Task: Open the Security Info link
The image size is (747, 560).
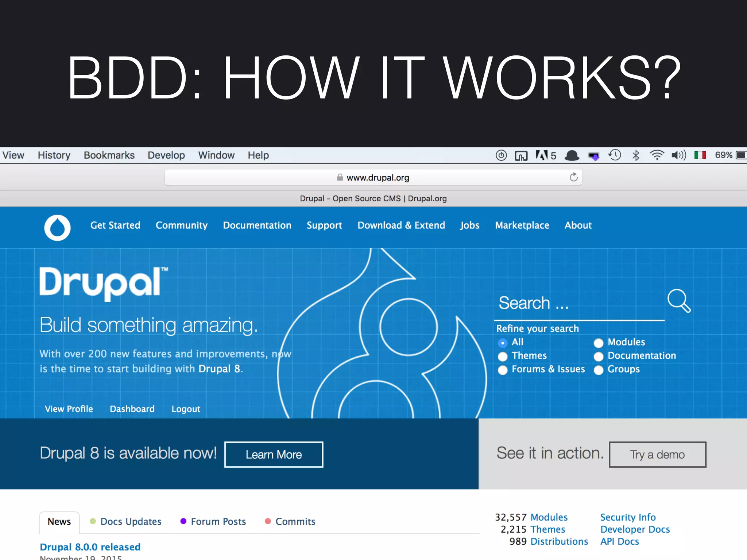Action: [x=628, y=517]
